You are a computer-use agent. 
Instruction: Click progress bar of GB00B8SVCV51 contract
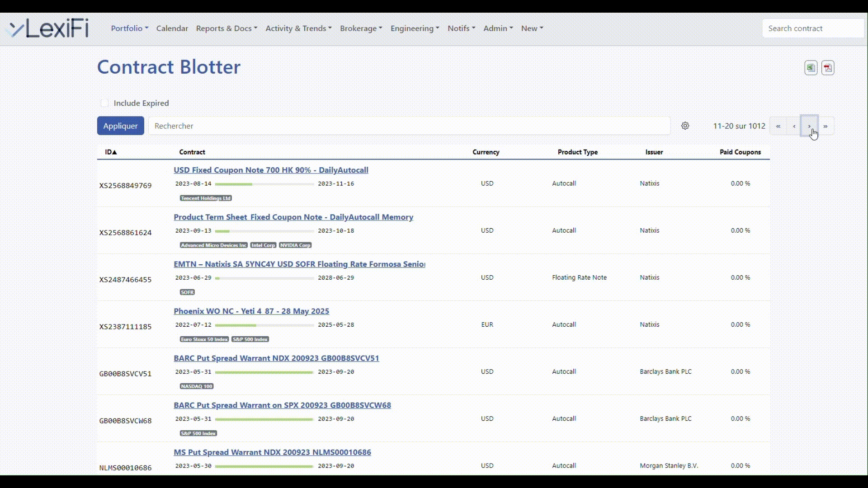click(264, 372)
